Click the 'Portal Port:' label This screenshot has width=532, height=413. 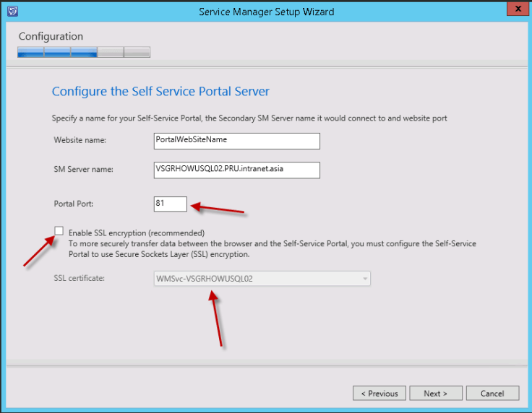(73, 204)
